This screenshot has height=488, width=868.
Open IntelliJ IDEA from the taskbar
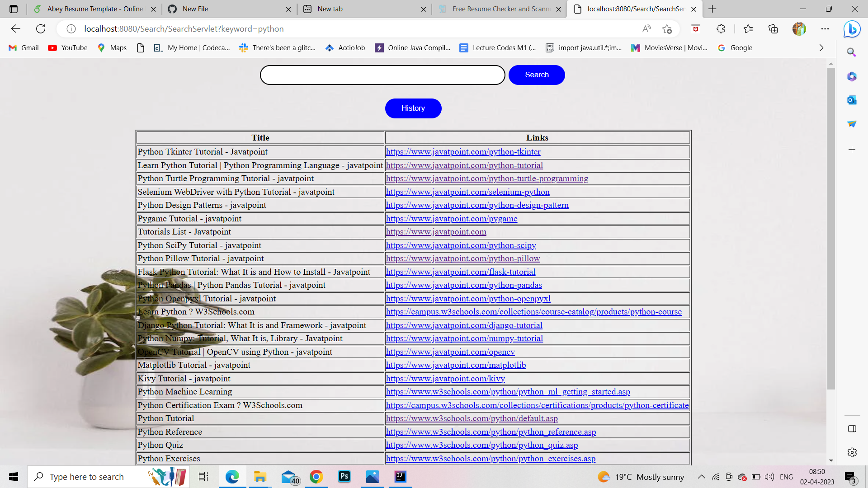point(401,477)
